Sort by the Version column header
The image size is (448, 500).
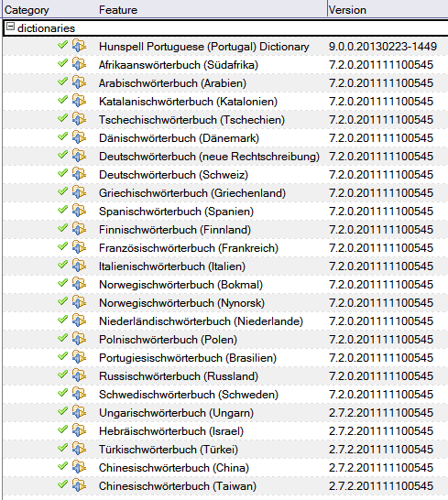pyautogui.click(x=347, y=10)
